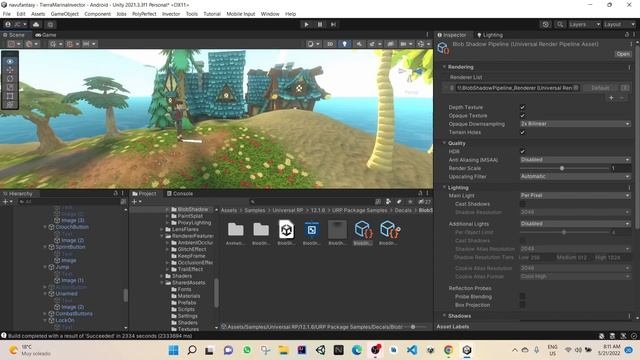
Task: Click Hierarchy panel lock icon
Action: pos(116,193)
